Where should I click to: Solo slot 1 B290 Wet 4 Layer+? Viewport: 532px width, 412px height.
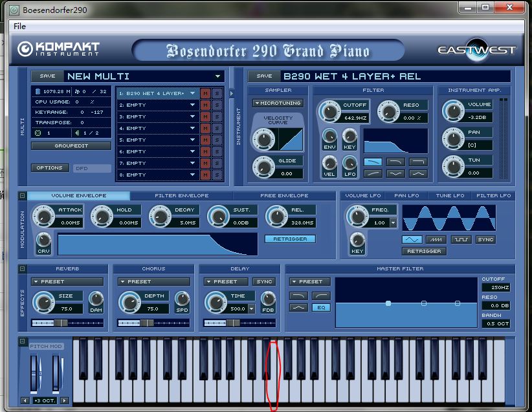217,93
